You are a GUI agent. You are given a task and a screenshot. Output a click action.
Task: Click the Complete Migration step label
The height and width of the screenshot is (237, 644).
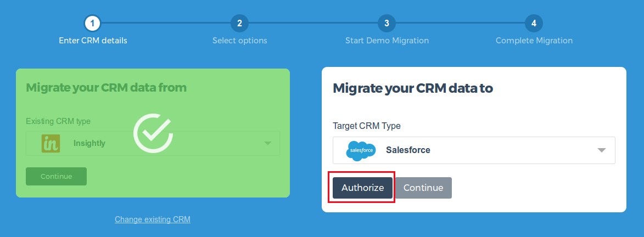click(x=534, y=41)
